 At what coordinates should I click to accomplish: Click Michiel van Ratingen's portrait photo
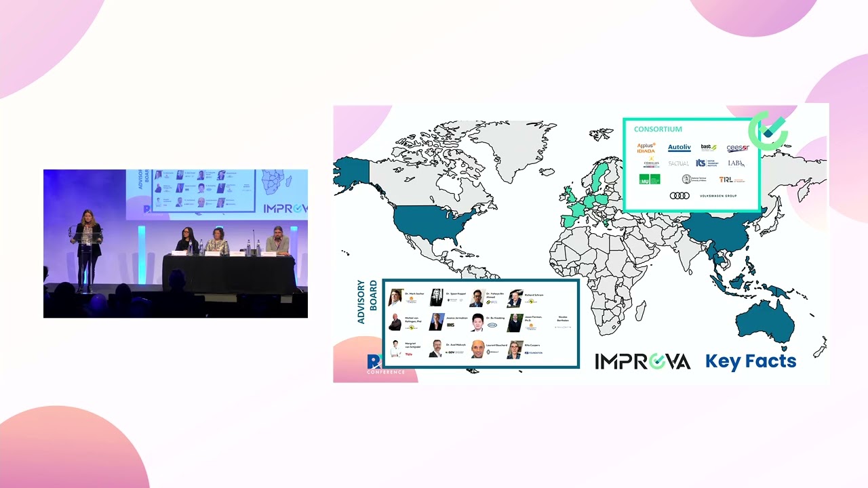click(x=395, y=322)
